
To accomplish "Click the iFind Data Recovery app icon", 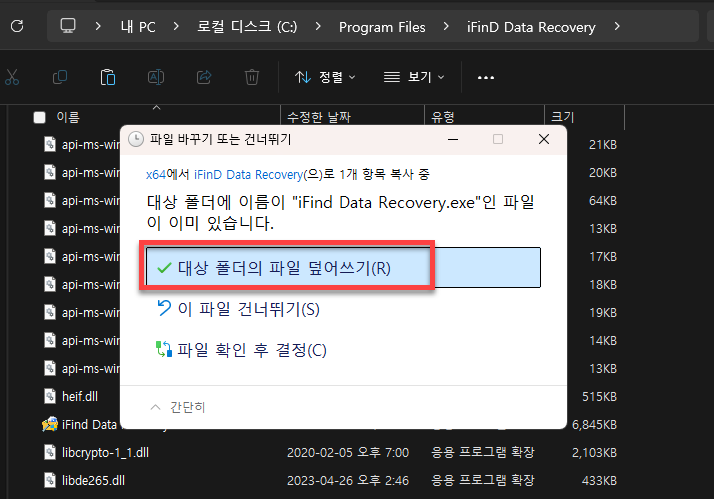I will [x=50, y=424].
